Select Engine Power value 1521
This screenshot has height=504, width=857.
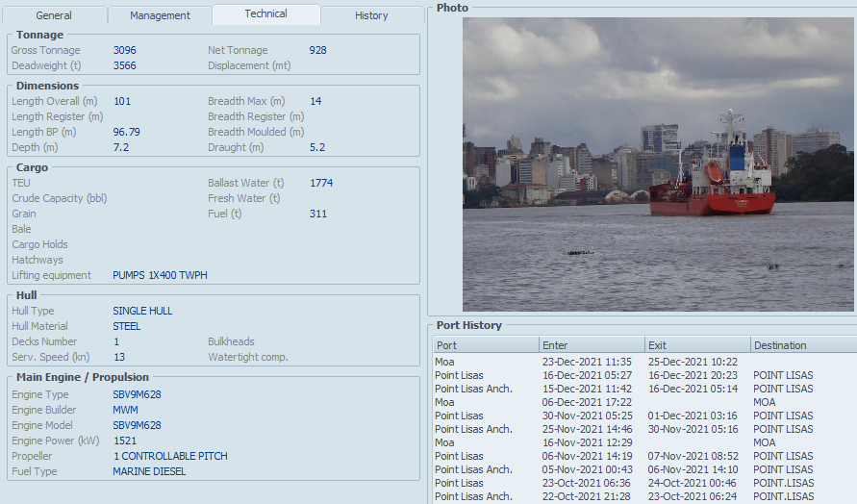[125, 441]
